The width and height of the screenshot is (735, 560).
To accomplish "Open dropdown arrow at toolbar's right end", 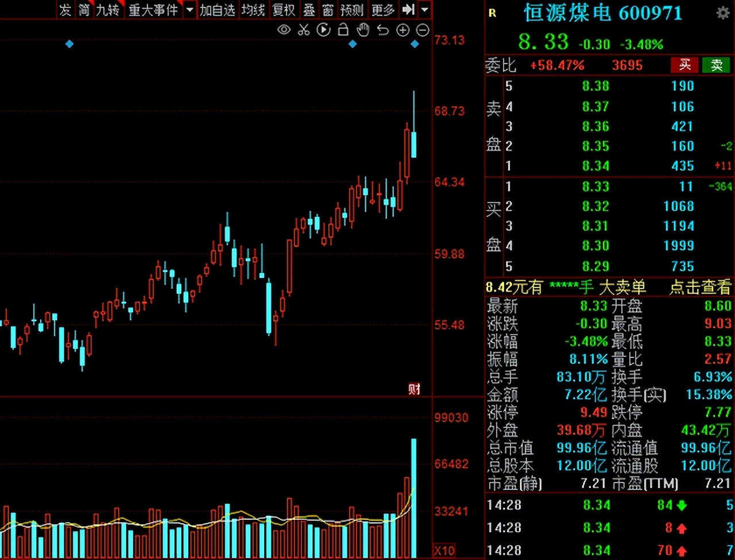I will coord(424,10).
